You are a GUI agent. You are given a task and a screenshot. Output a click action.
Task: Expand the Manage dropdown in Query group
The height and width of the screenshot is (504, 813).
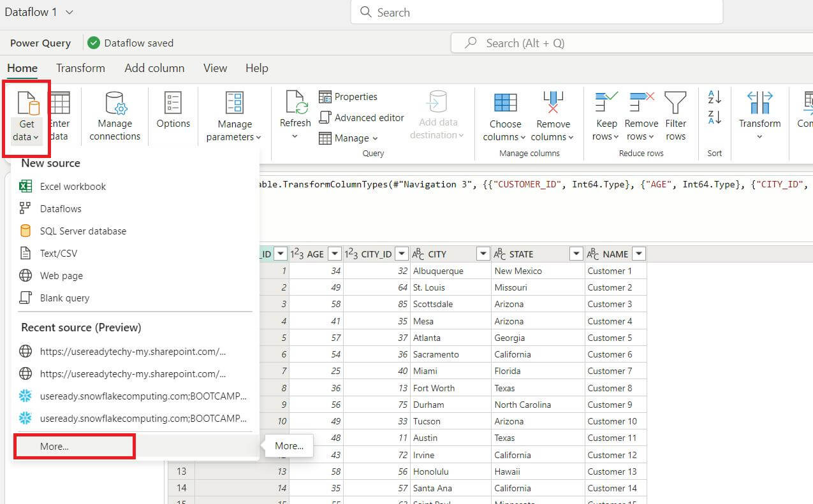click(x=375, y=138)
